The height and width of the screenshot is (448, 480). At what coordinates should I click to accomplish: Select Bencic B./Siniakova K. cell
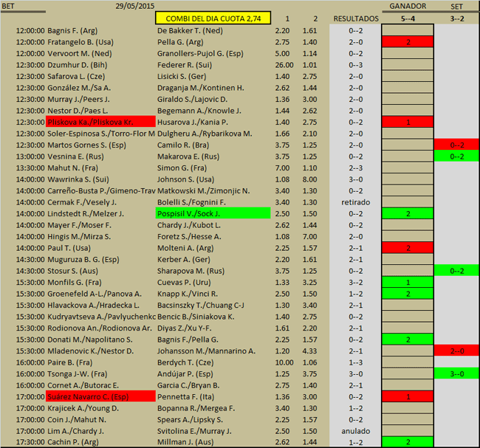(x=196, y=317)
